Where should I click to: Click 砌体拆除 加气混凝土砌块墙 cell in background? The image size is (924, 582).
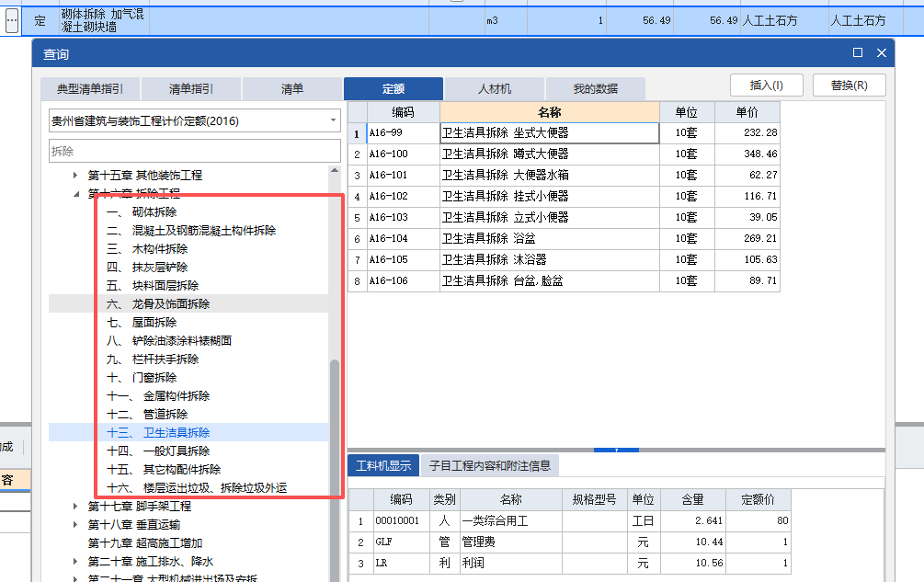104,20
